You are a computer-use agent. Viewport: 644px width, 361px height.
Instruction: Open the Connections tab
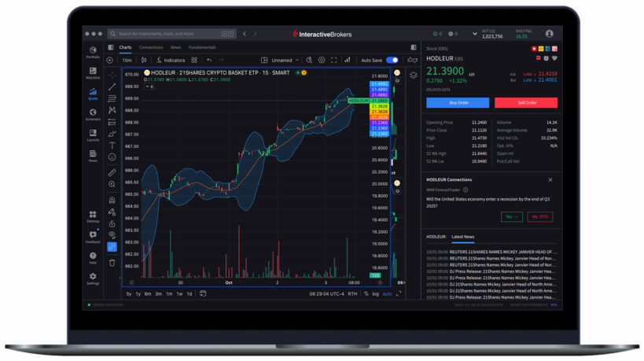click(x=151, y=47)
